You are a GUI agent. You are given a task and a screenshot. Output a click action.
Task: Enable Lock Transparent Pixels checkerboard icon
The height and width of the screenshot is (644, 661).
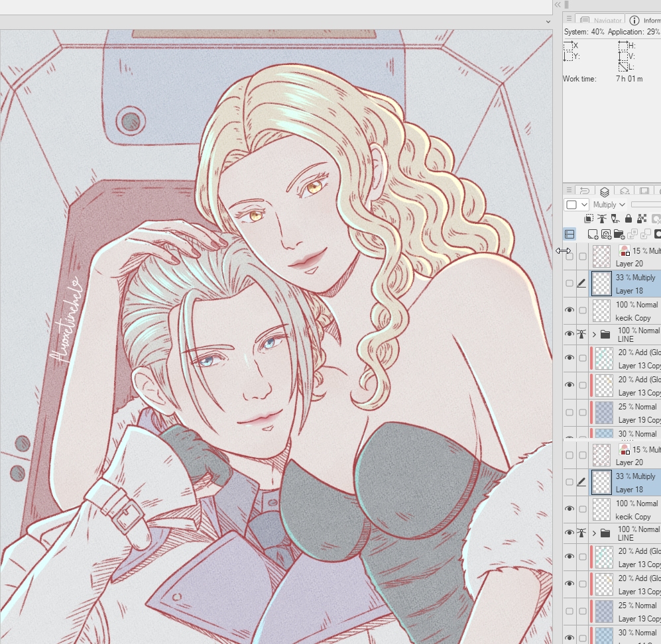pyautogui.click(x=642, y=219)
